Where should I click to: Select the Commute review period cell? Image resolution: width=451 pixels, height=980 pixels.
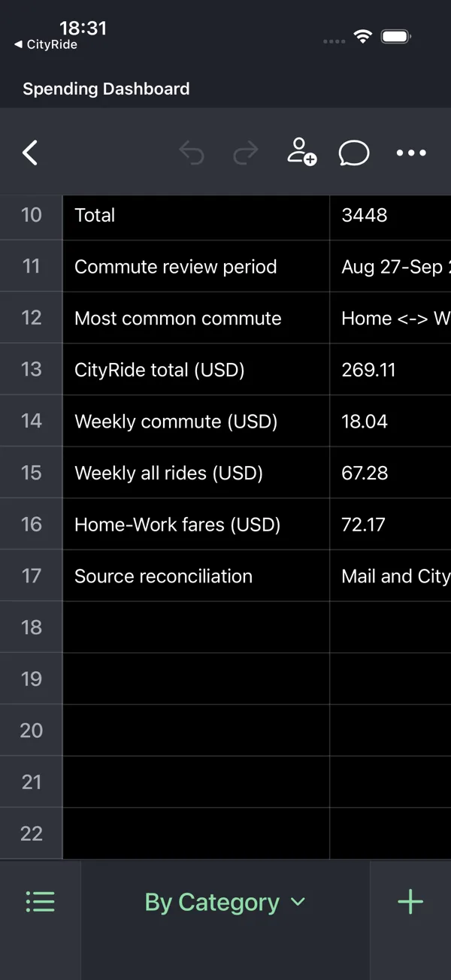tap(196, 266)
